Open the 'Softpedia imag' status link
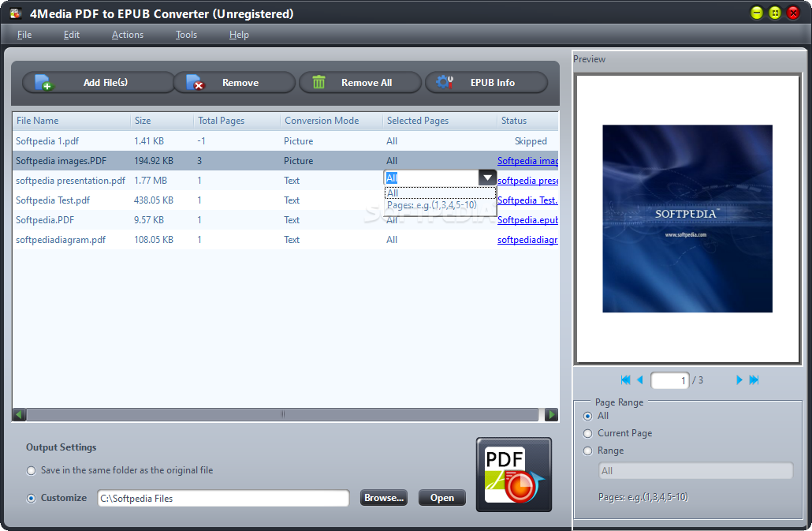The image size is (812, 531). [x=527, y=161]
